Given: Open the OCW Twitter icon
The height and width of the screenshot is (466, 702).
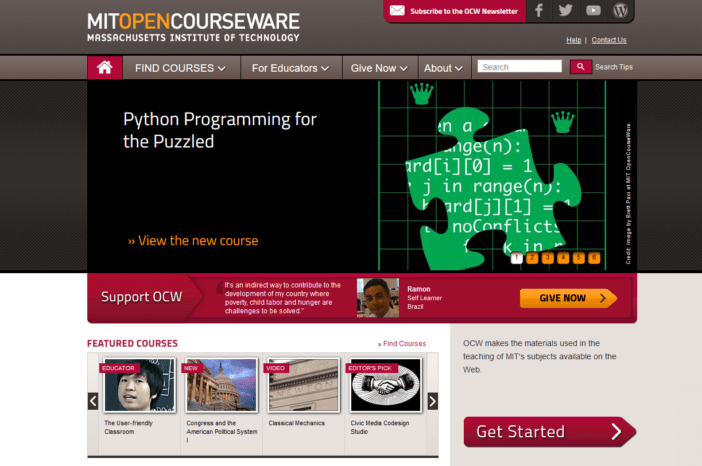Looking at the screenshot, I should click(565, 10).
